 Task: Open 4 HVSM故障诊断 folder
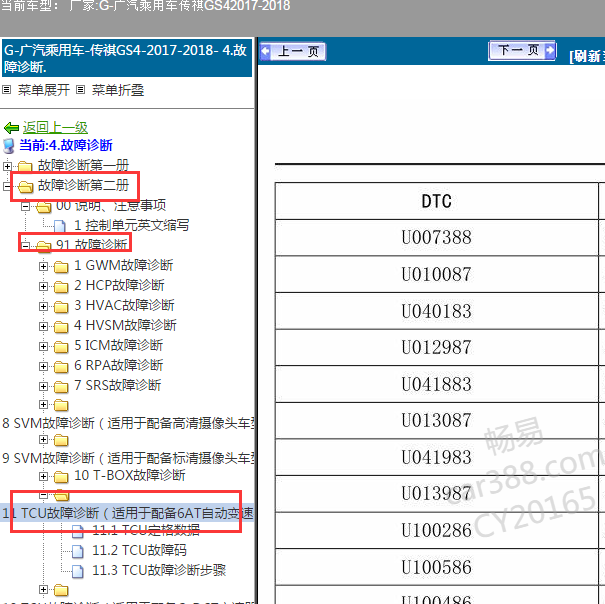[125, 325]
